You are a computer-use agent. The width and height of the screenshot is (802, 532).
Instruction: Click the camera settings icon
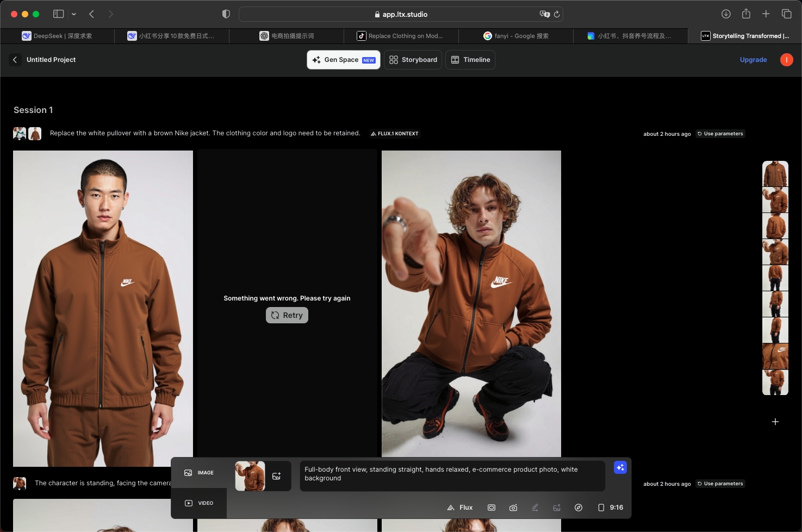513,508
